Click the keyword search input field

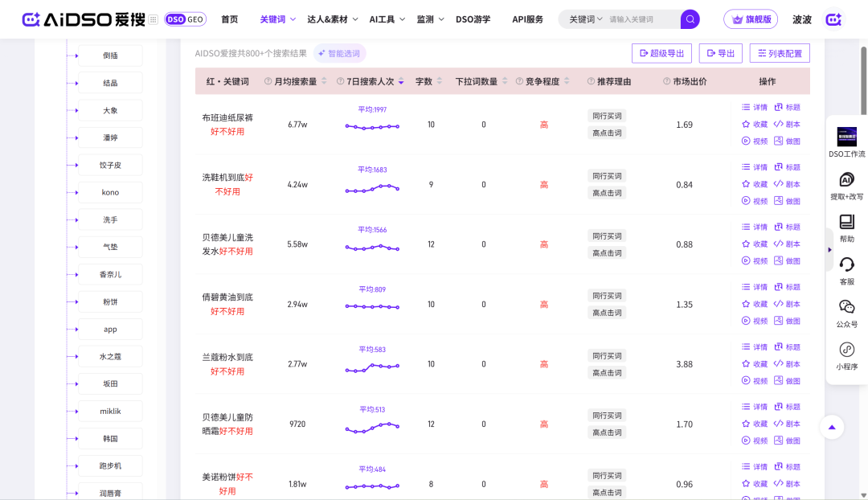click(641, 19)
